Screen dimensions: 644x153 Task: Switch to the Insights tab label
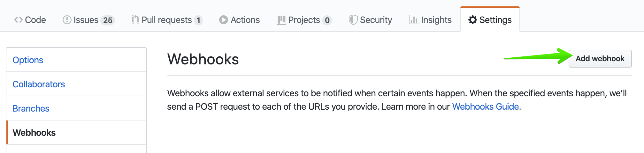pos(436,20)
